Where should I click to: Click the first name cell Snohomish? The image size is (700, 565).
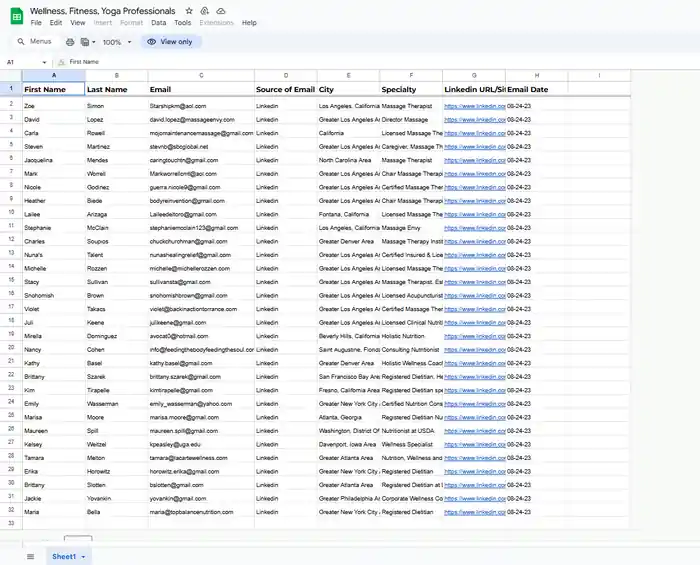click(54, 295)
